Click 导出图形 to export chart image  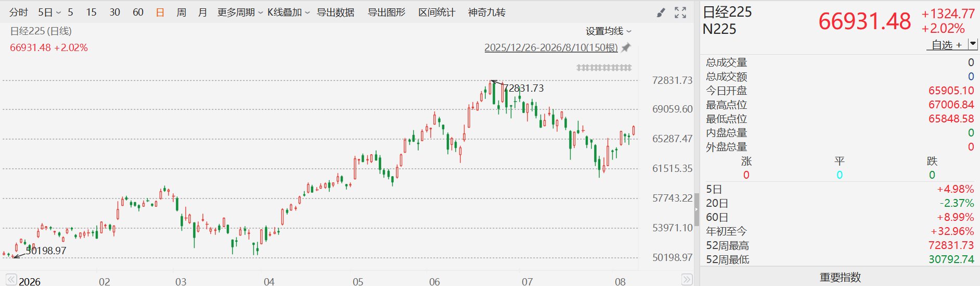tap(386, 12)
